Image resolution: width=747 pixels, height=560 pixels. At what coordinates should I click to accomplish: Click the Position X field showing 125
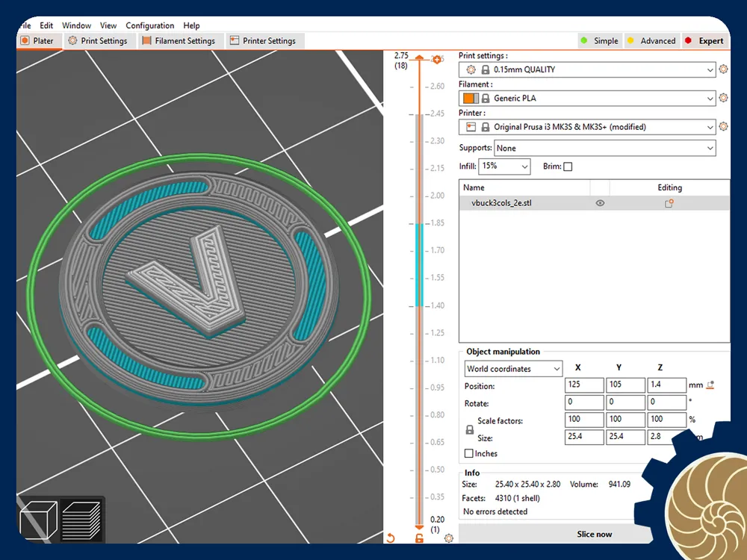point(584,385)
